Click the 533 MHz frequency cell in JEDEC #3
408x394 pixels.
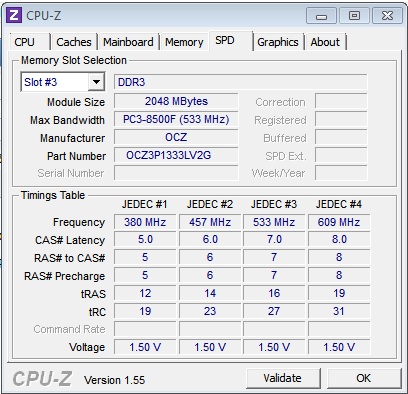point(274,222)
